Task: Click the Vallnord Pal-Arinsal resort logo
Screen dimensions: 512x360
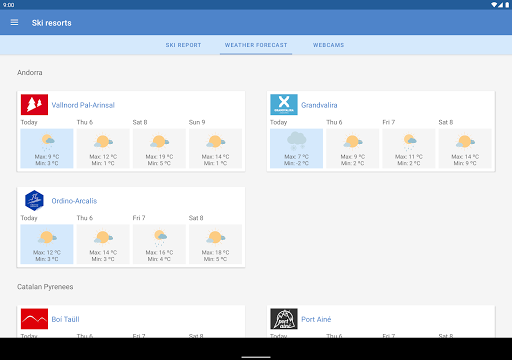Action: point(34,105)
